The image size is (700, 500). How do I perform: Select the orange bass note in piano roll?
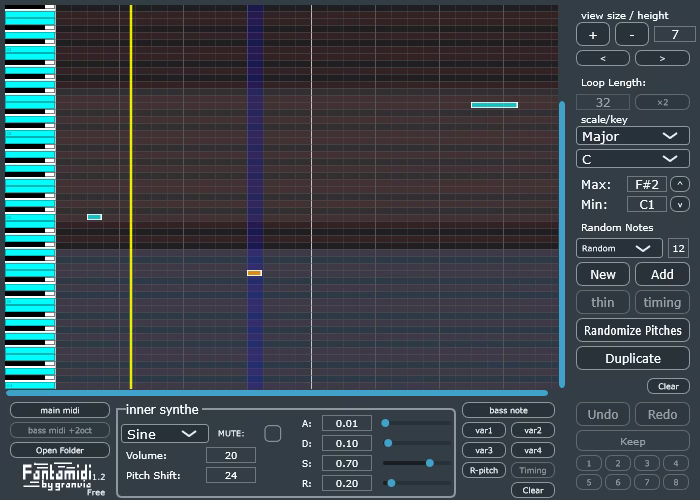pyautogui.click(x=254, y=273)
